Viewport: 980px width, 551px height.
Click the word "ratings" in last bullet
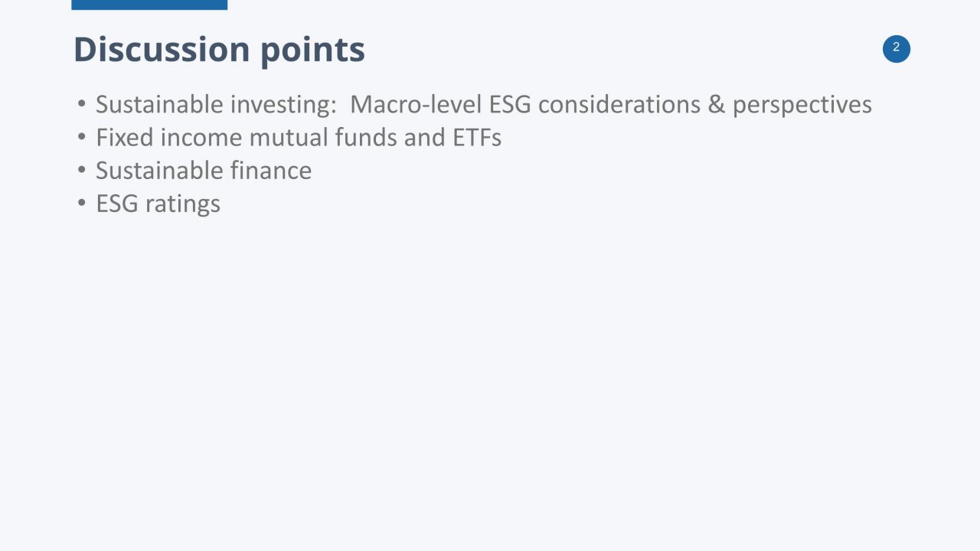click(x=185, y=204)
